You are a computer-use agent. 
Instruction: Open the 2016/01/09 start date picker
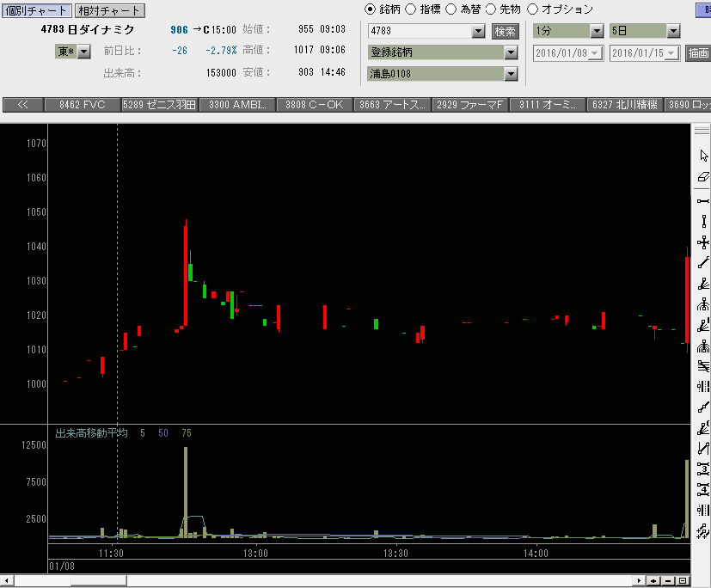coord(596,53)
